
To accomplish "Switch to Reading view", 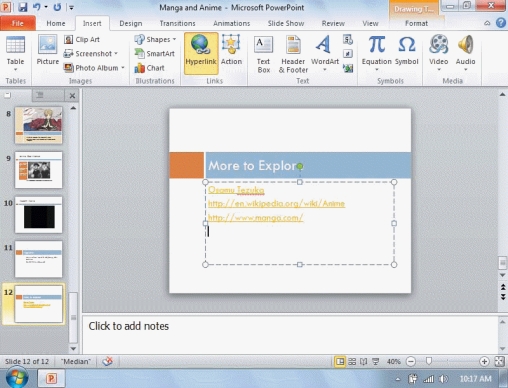I will [x=364, y=361].
